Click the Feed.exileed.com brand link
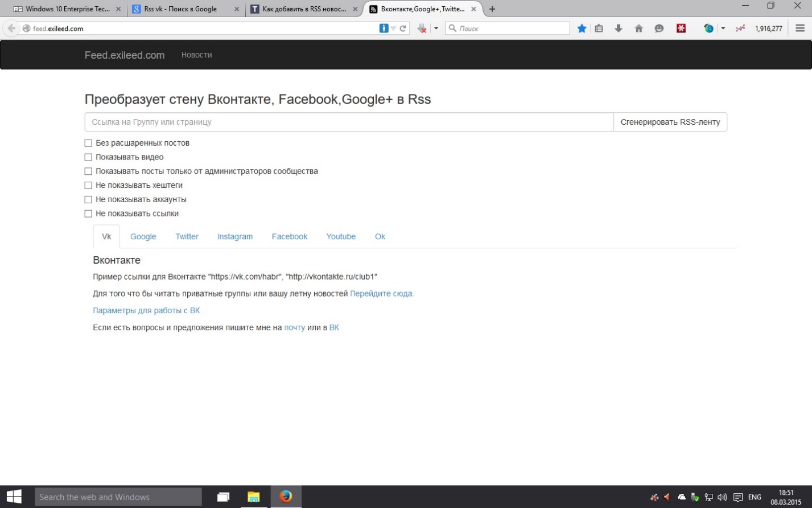 click(125, 55)
